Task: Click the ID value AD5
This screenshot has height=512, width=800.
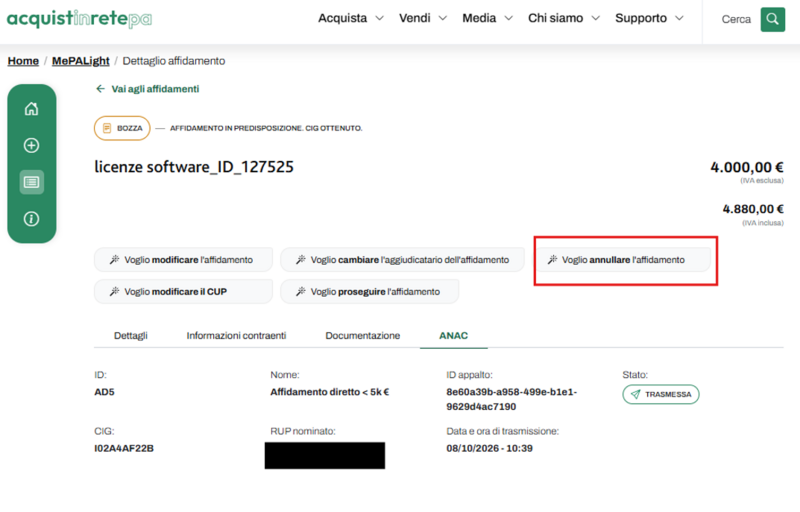Action: coord(104,392)
